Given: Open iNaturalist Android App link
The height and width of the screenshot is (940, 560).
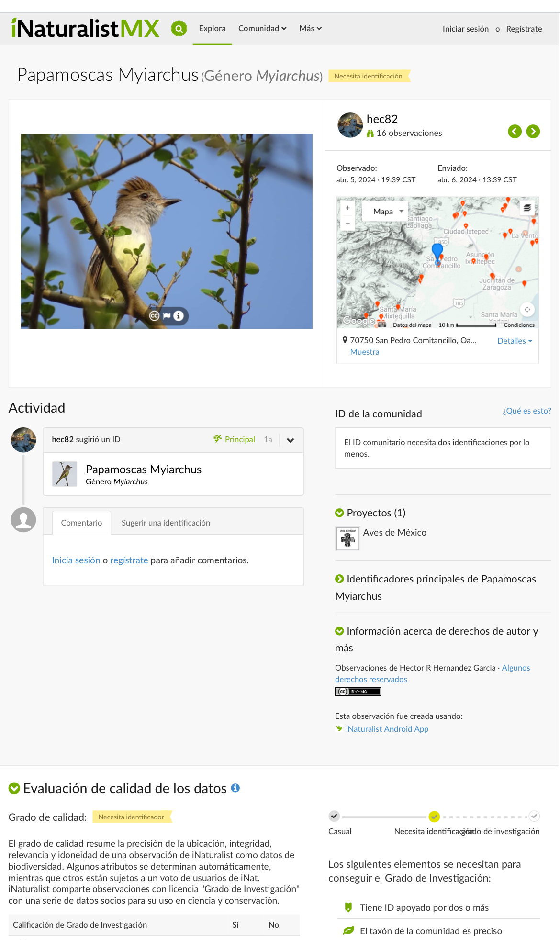Looking at the screenshot, I should click(x=387, y=729).
